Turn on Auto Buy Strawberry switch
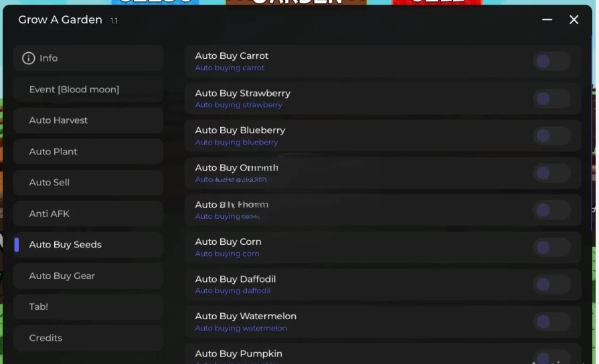 click(x=551, y=98)
